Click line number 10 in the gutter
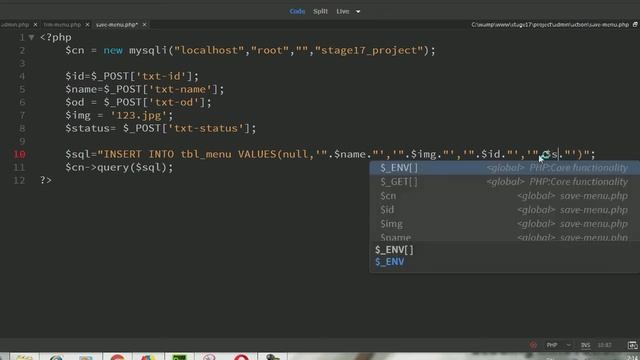This screenshot has height=360, width=640. pos(19,154)
